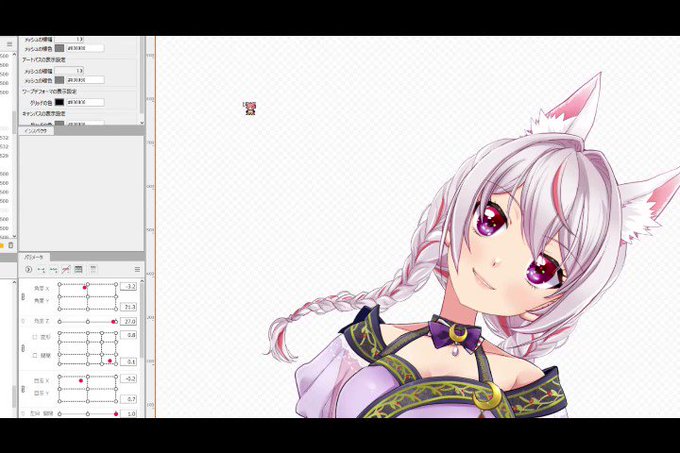Click the grid color hex input field
680x453 pixels.
pos(85,102)
